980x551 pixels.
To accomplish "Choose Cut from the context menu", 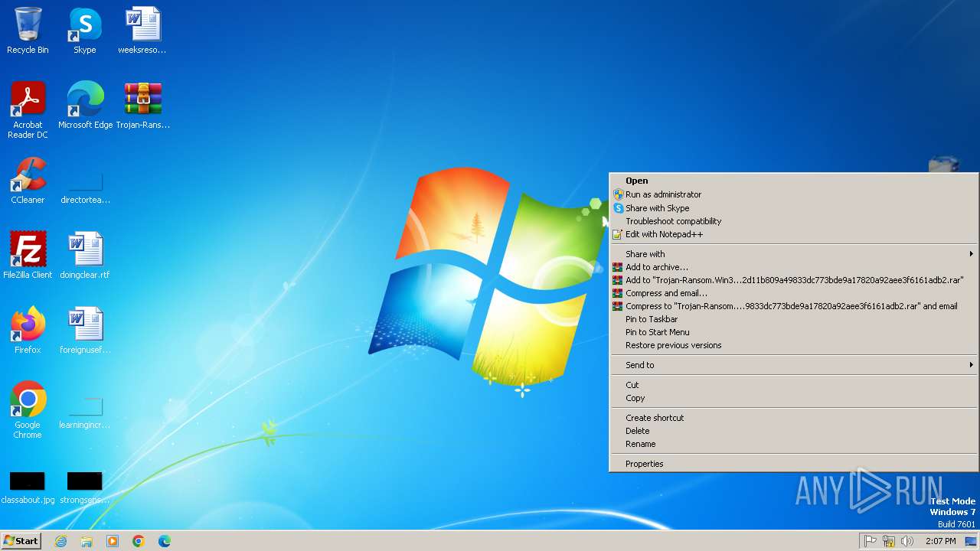I will pos(793,385).
